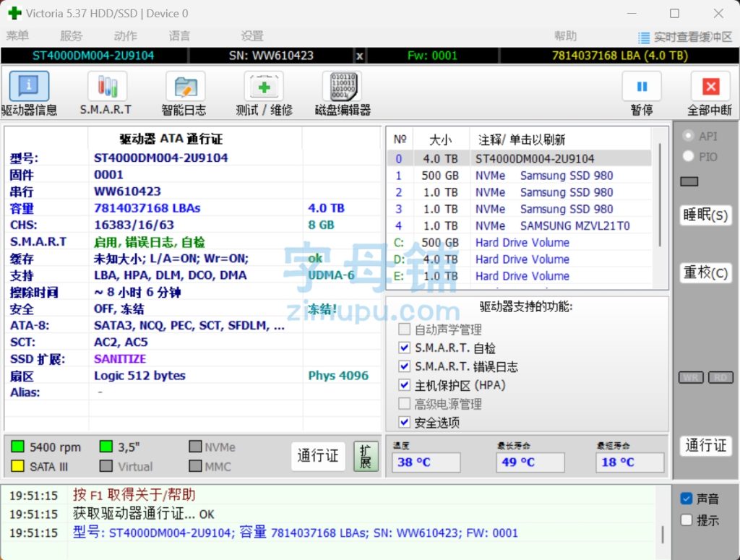The height and width of the screenshot is (560, 740).
Task: Click the serial value WW610423 in passport
Action: pyautogui.click(x=127, y=191)
